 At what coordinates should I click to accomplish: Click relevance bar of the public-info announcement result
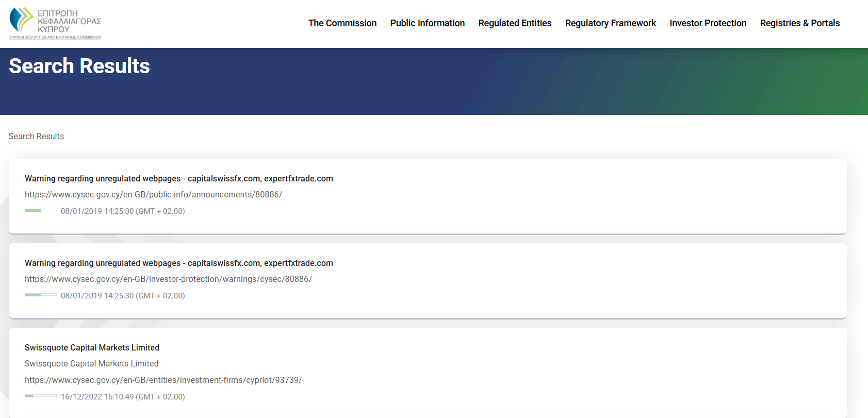pos(41,210)
